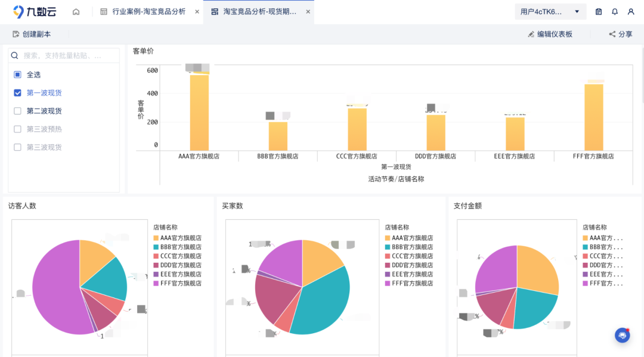The image size is (644, 357).
Task: Click the 九数云 logo
Action: click(x=29, y=11)
